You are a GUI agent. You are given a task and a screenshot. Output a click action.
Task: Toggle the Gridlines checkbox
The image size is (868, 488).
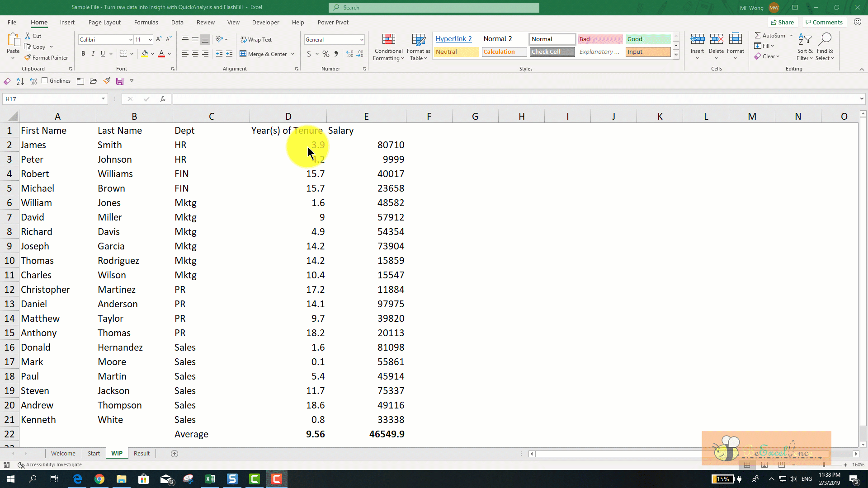click(x=45, y=80)
